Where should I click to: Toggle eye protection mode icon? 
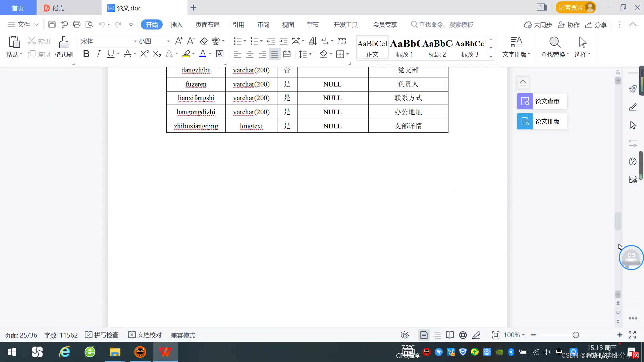click(x=405, y=335)
